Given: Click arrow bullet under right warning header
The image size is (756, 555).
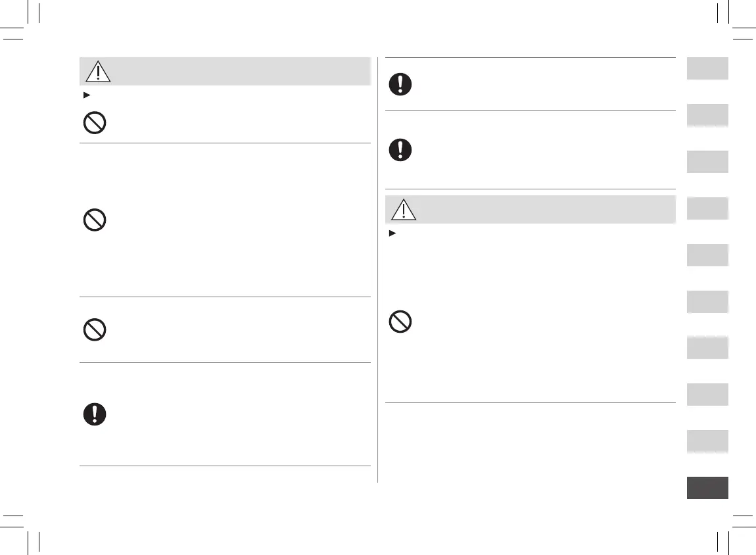Looking at the screenshot, I should coord(392,233).
